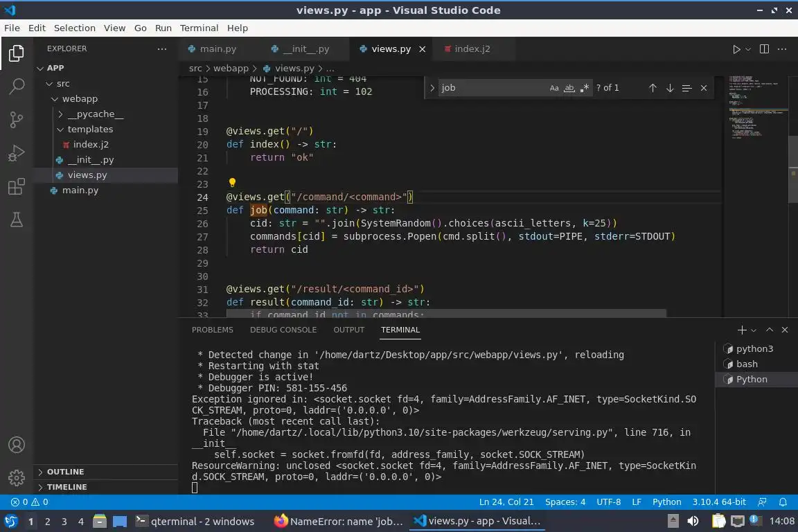Image resolution: width=798 pixels, height=532 pixels.
Task: Open Source Control view
Action: tap(17, 120)
